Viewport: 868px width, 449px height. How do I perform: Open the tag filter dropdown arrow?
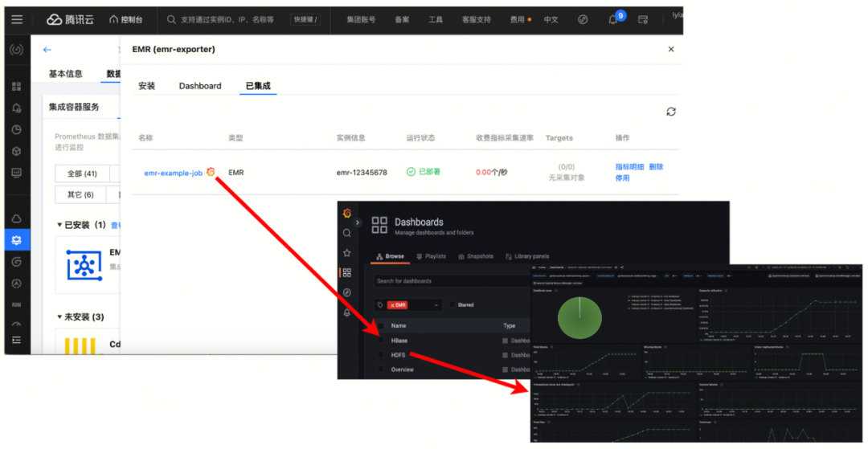436,304
